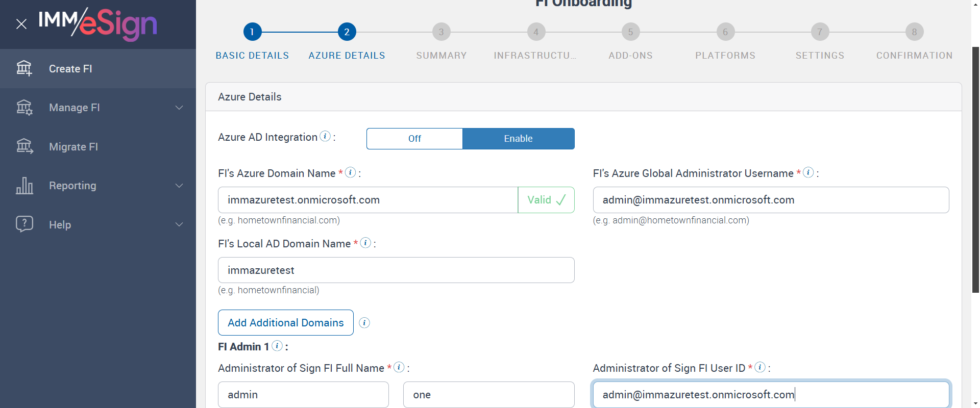Viewport: 980px width, 408px height.
Task: Click the Add Additional Domains button
Action: [x=285, y=323]
